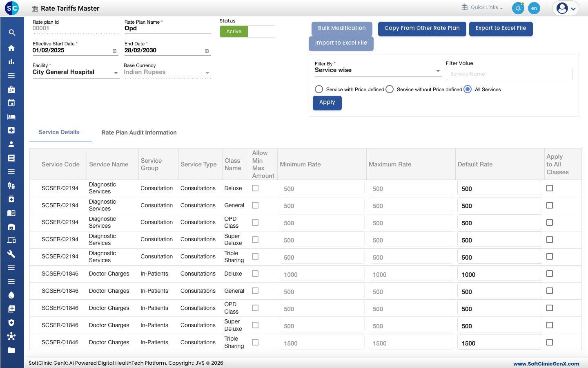Image resolution: width=588 pixels, height=368 pixels.
Task: Check Apply to All Classes for Doctor Charges Triple Sharing
Action: tap(550, 342)
